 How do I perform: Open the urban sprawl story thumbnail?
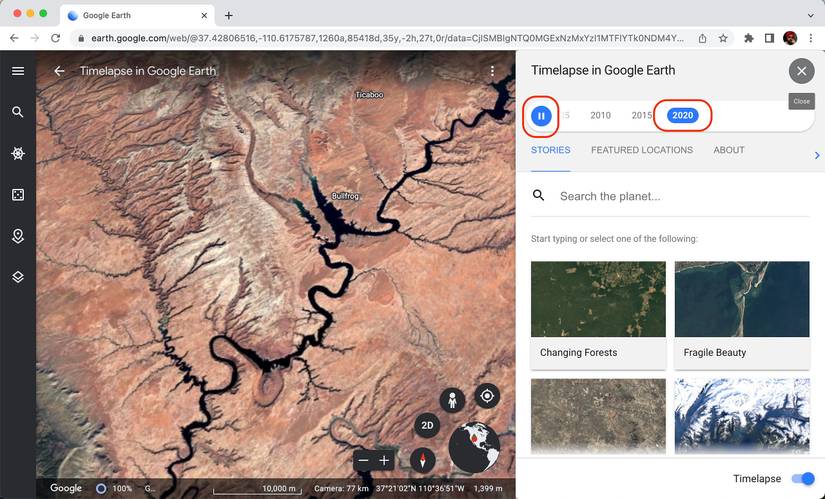[598, 416]
